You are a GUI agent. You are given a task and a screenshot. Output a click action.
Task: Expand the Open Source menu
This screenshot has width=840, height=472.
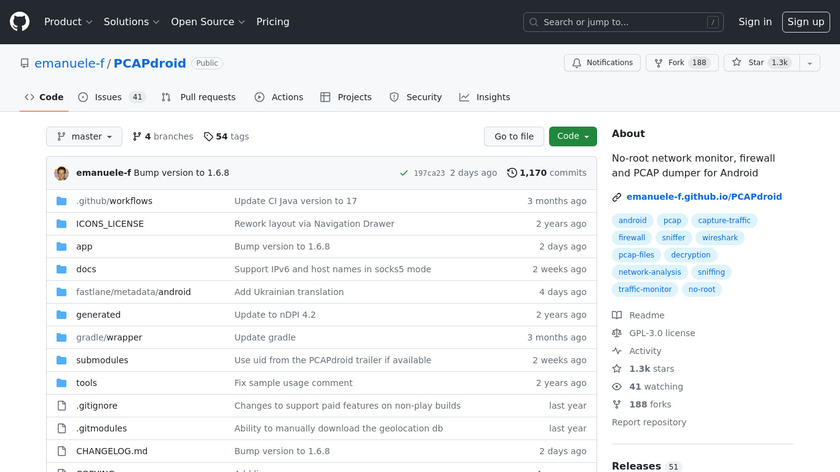coord(208,22)
